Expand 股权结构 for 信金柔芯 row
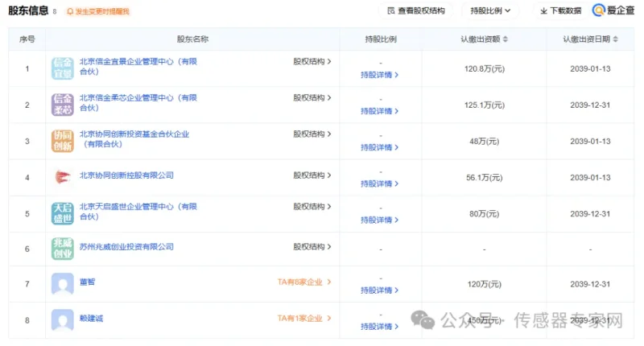 [312, 97]
